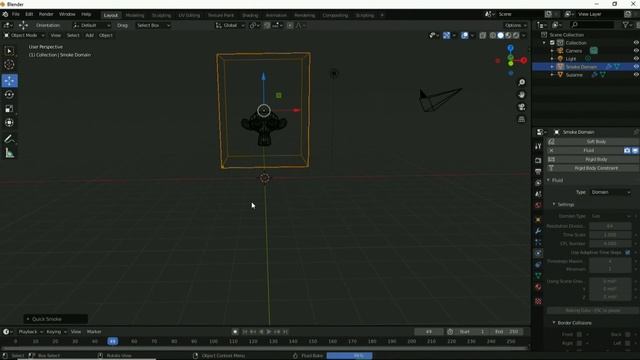640x360 pixels.
Task: Open the Add menu in viewport header
Action: tap(89, 36)
